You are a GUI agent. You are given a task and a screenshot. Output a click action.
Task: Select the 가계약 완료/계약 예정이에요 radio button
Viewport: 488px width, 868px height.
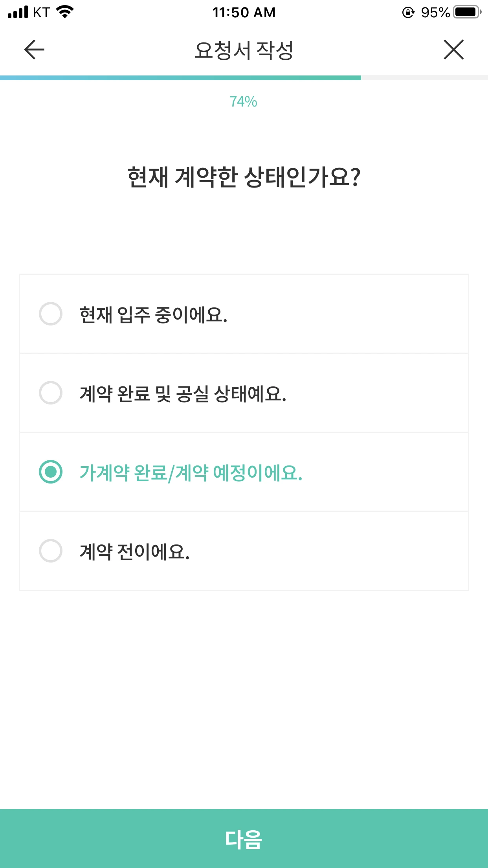[x=51, y=472]
